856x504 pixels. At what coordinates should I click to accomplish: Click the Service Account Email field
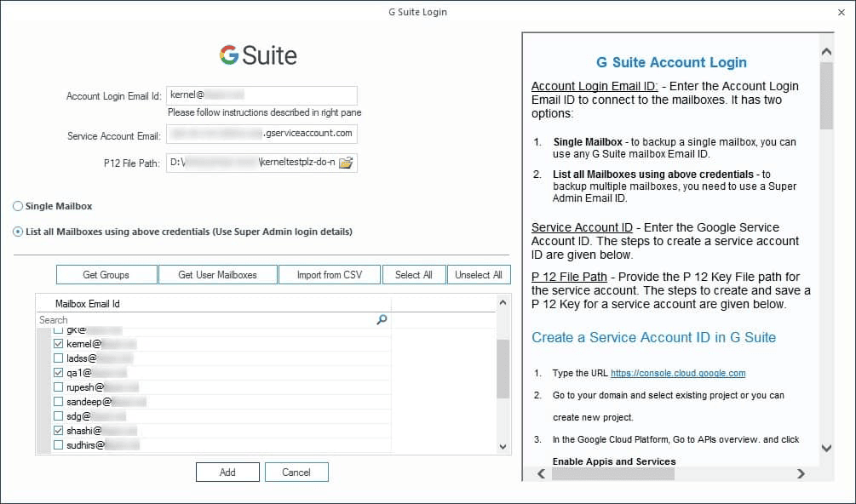coord(262,134)
